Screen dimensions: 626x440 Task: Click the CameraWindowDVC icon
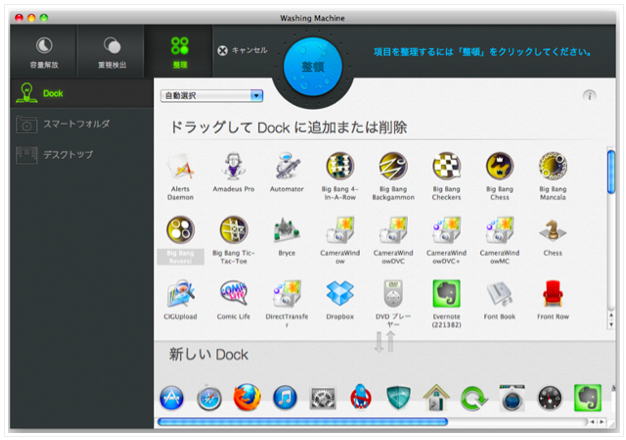point(393,230)
